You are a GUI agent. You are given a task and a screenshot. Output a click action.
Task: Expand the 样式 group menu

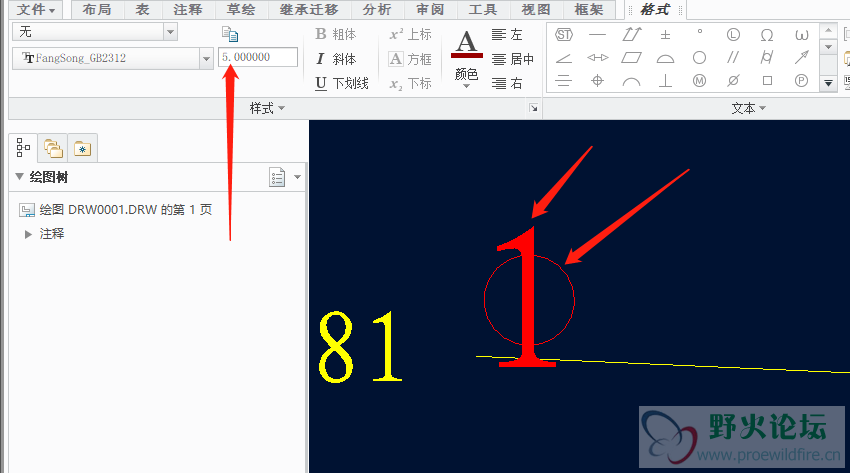click(x=267, y=108)
